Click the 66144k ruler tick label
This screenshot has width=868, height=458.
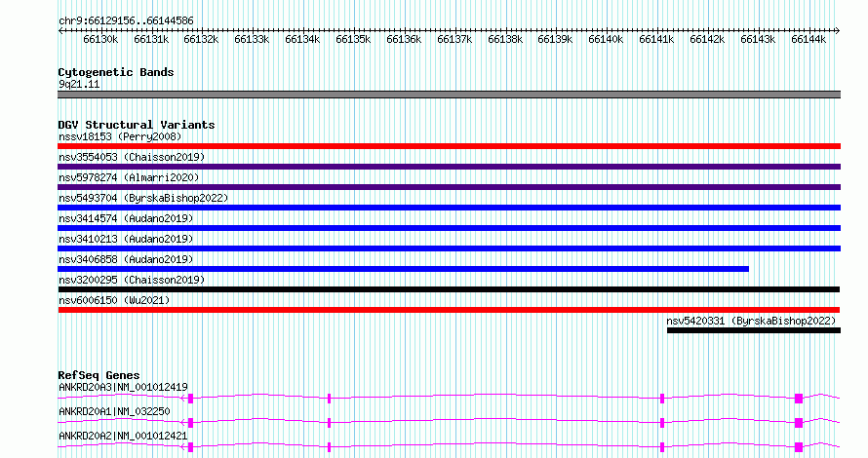tap(809, 39)
